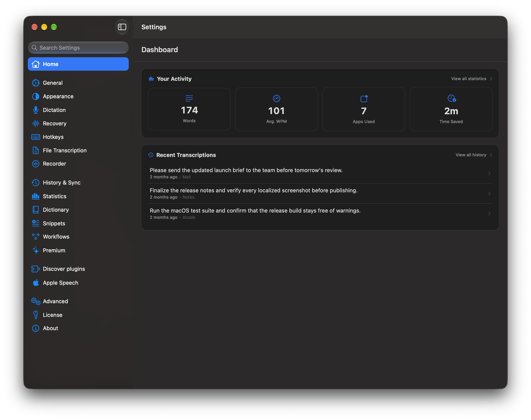
Task: Open View all statistics link
Action: point(469,79)
